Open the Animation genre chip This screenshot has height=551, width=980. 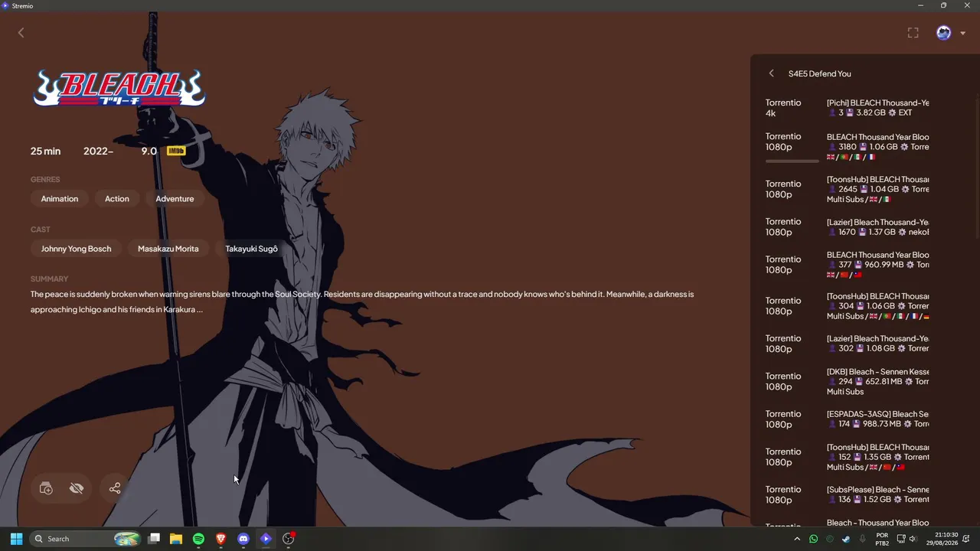click(x=60, y=199)
